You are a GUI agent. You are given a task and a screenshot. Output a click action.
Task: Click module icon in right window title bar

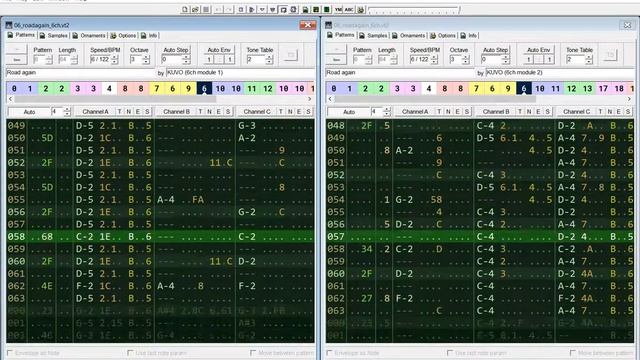click(328, 25)
